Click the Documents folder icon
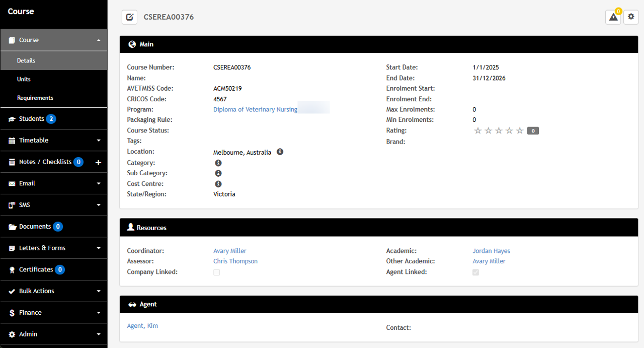Viewport: 644px width, 348px height. point(12,227)
